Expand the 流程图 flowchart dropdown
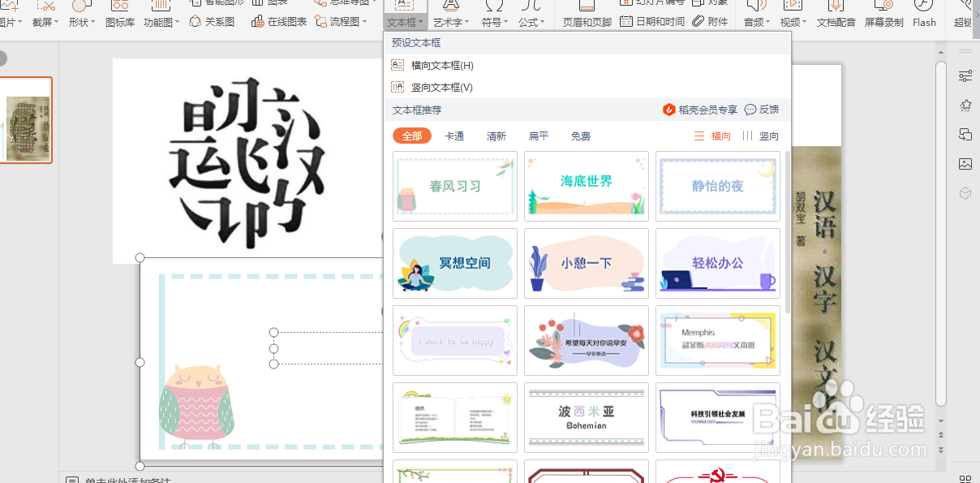This screenshot has height=483, width=980. click(345, 22)
